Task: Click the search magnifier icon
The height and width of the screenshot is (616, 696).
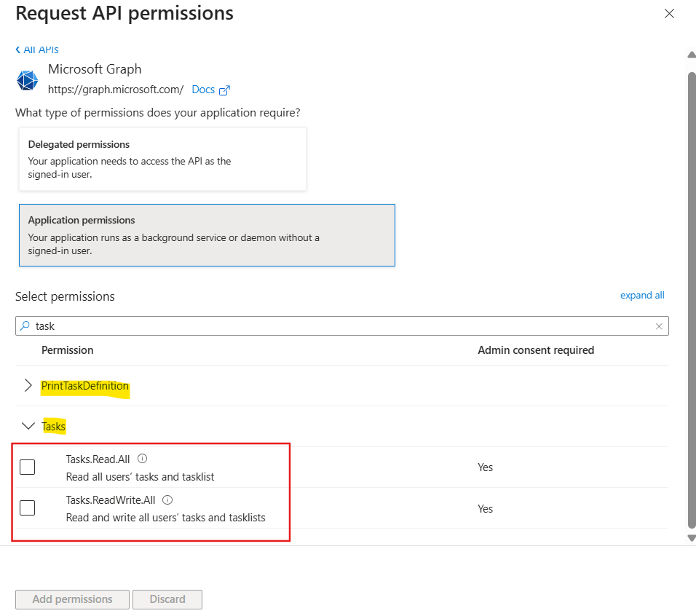Action: [x=25, y=325]
